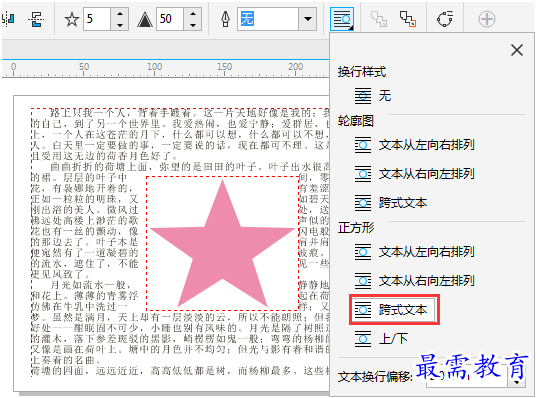This screenshot has height=398, width=537.
Task: Click the text line starting 月光如流水一般
Action: (91, 285)
